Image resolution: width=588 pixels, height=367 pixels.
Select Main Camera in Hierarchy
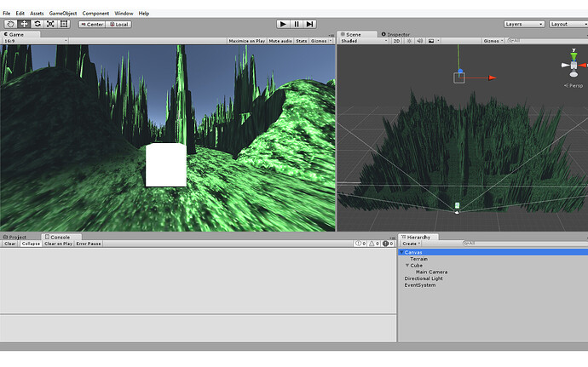point(431,272)
